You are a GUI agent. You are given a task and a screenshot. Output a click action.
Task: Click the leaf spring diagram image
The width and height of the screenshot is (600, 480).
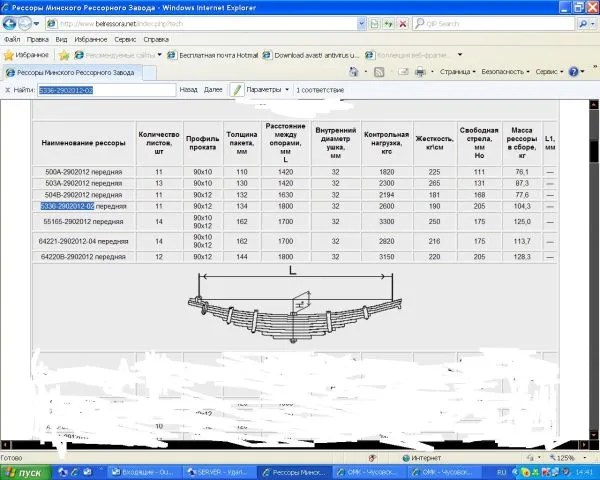[x=295, y=305]
